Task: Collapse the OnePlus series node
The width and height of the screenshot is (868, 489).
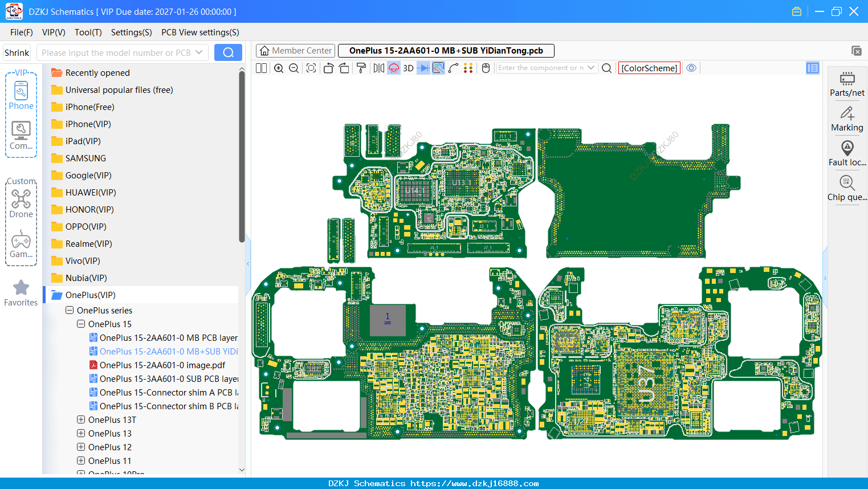Action: pos(70,311)
